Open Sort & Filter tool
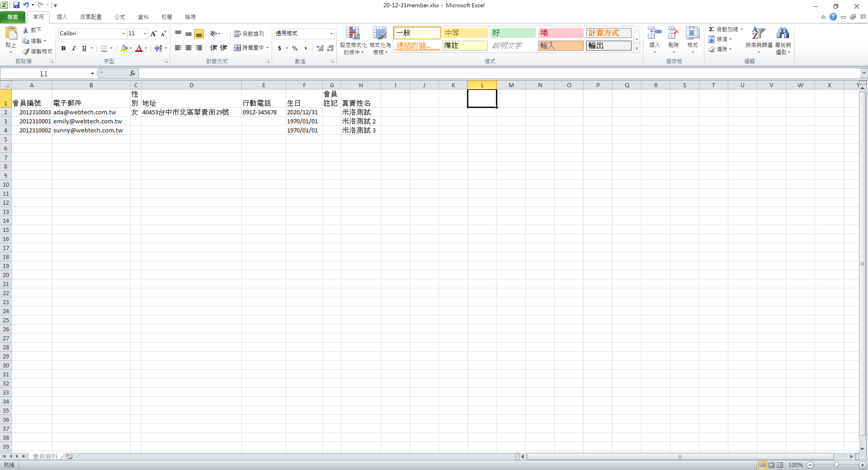The height and width of the screenshot is (470, 868). [x=759, y=34]
